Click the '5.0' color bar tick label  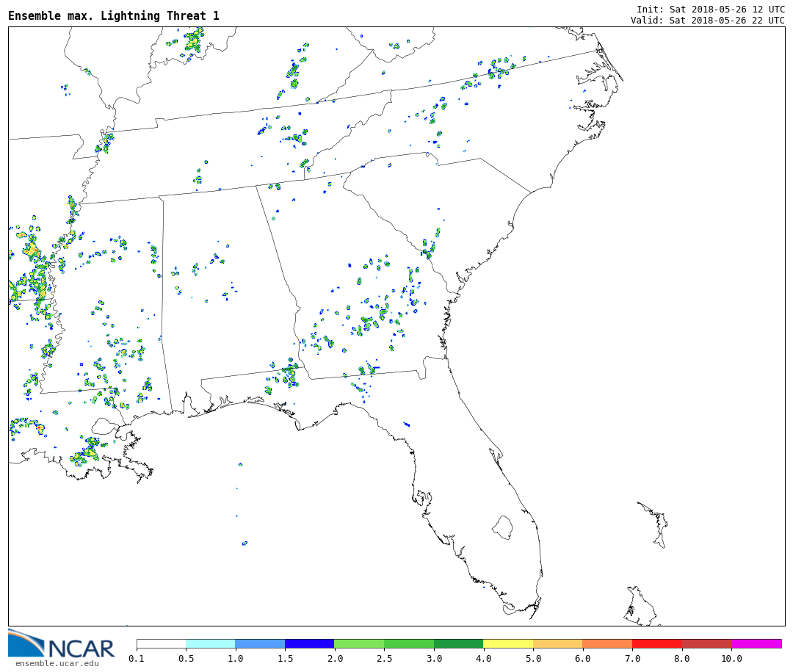pos(532,659)
